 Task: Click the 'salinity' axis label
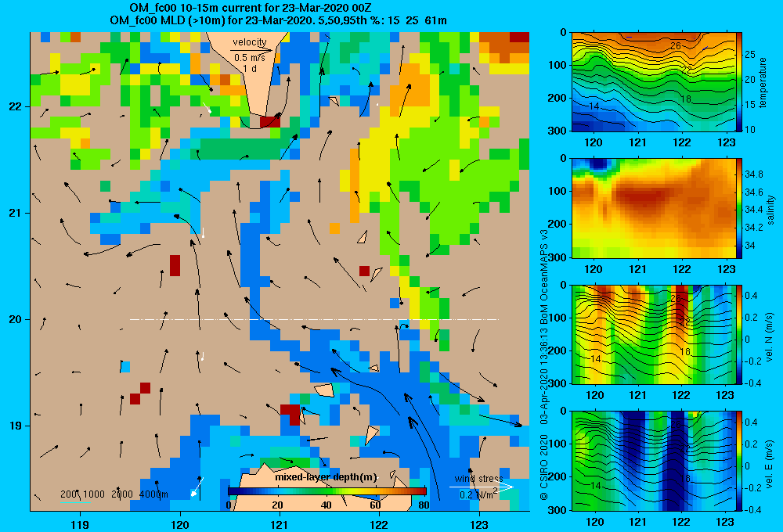click(x=770, y=209)
